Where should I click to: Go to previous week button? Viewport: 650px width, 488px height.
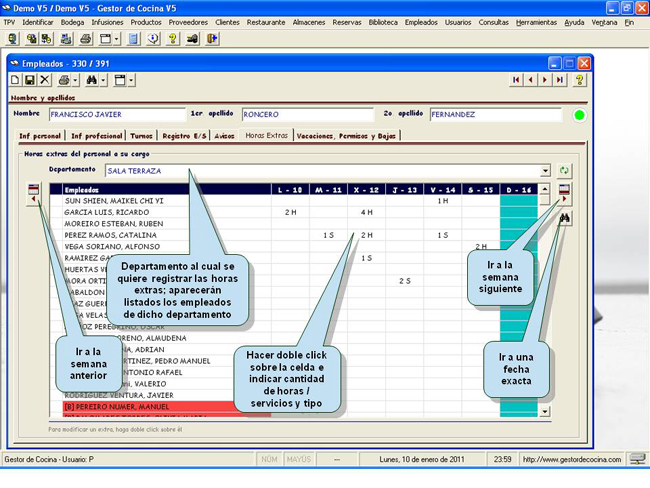[x=34, y=194]
